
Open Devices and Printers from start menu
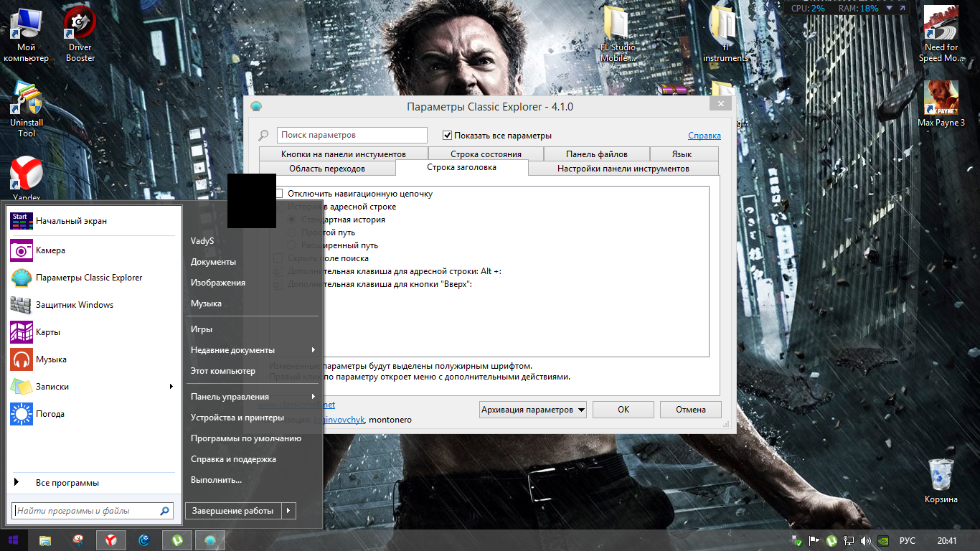click(237, 418)
